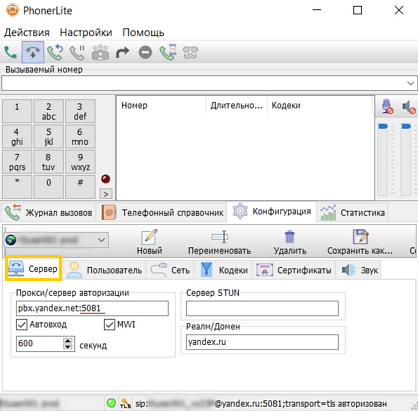This screenshot has width=418, height=411.
Task: Toggle the MWI checkbox
Action: [x=109, y=324]
